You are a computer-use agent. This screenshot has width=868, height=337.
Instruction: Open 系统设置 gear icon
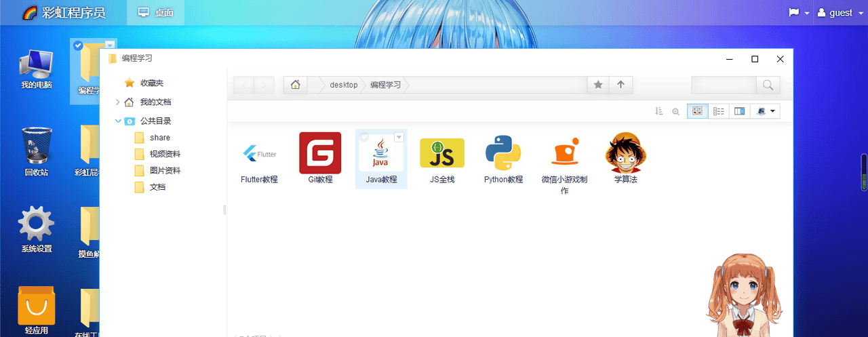37,231
